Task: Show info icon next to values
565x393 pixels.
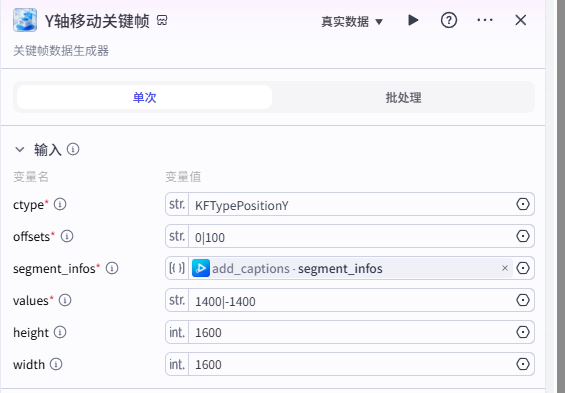Action: (65, 300)
